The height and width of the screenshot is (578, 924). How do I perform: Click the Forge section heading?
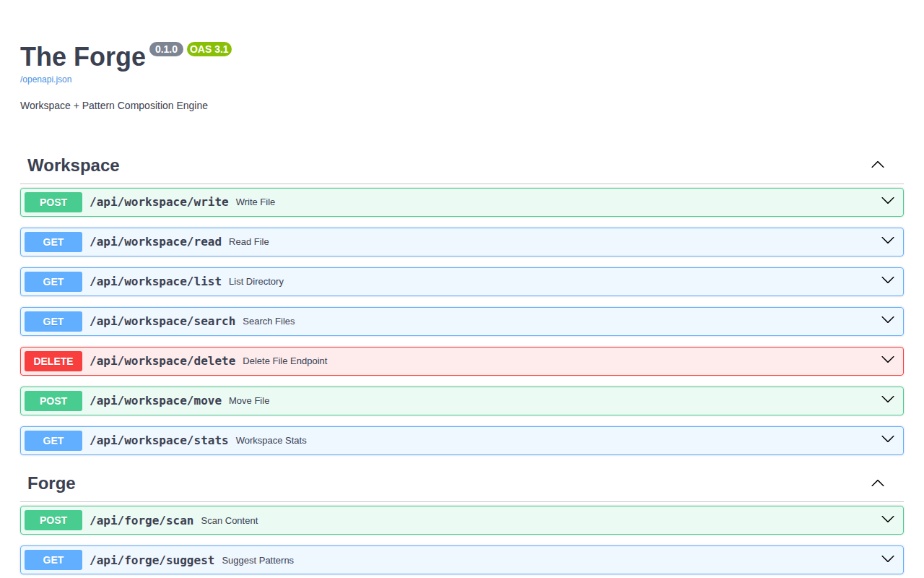(51, 483)
